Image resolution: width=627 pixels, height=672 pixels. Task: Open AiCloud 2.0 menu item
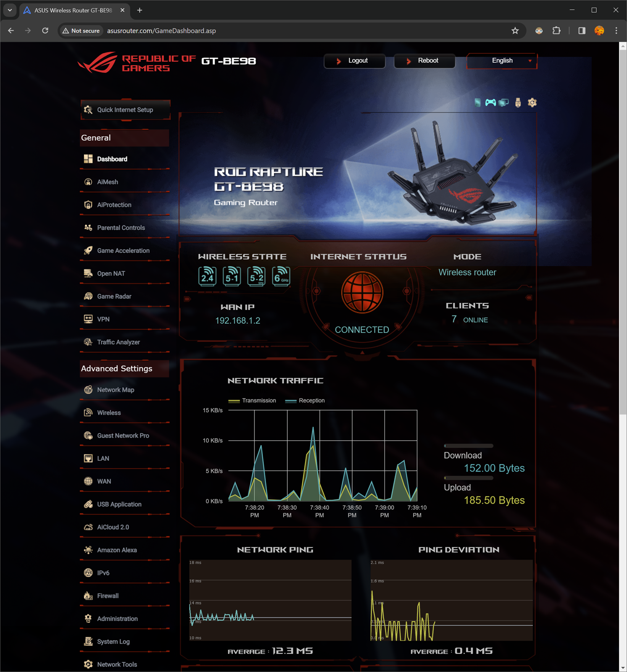pos(125,527)
